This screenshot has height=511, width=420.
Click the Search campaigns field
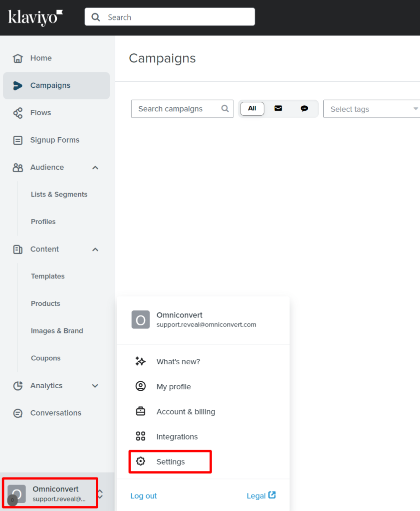click(177, 109)
